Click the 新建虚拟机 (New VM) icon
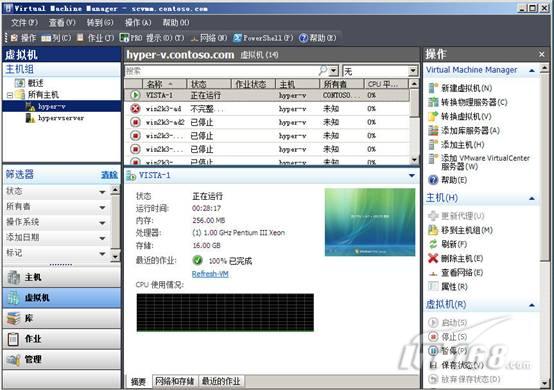The height and width of the screenshot is (390, 554). click(433, 88)
